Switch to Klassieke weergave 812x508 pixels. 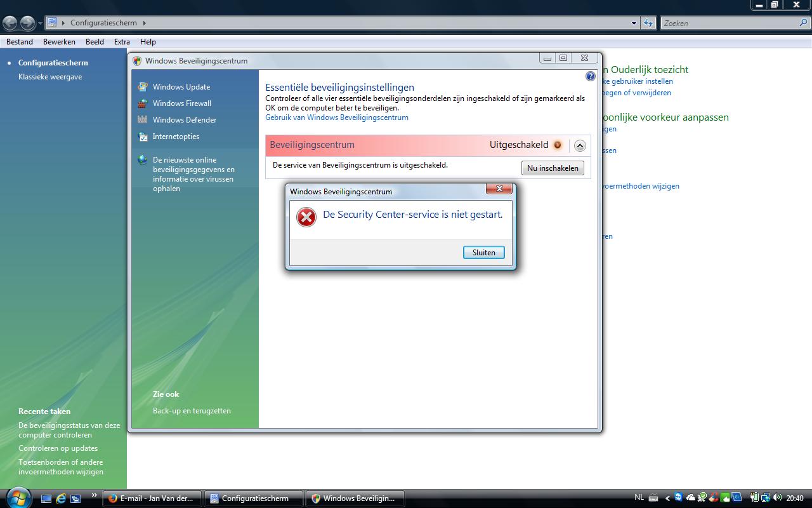pyautogui.click(x=50, y=77)
